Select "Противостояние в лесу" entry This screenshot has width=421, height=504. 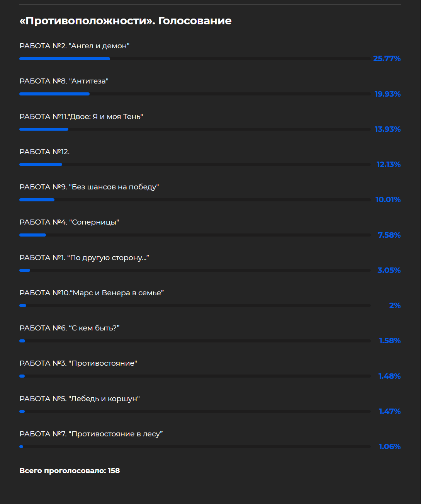pos(91,434)
